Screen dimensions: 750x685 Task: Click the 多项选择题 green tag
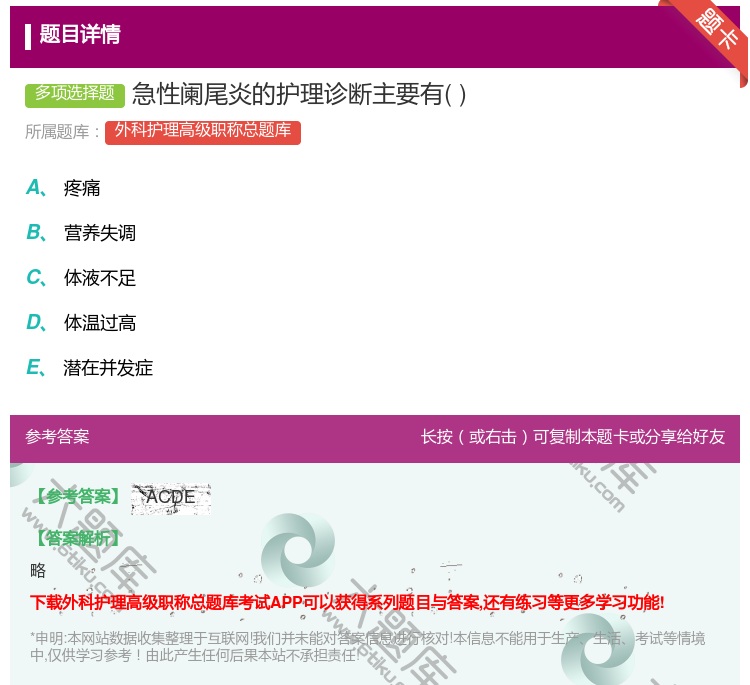pyautogui.click(x=75, y=94)
